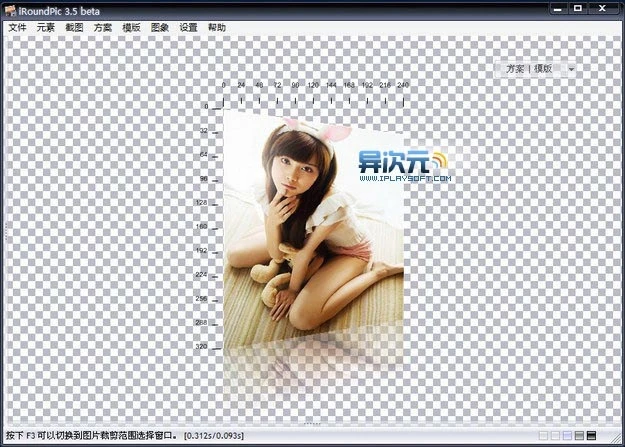This screenshot has height=447, width=625.
Task: Maximize the iRoundPic window
Action: click(x=578, y=9)
